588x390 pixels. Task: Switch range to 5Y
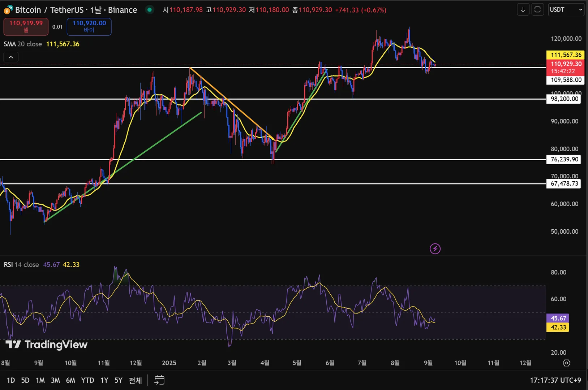[118, 380]
